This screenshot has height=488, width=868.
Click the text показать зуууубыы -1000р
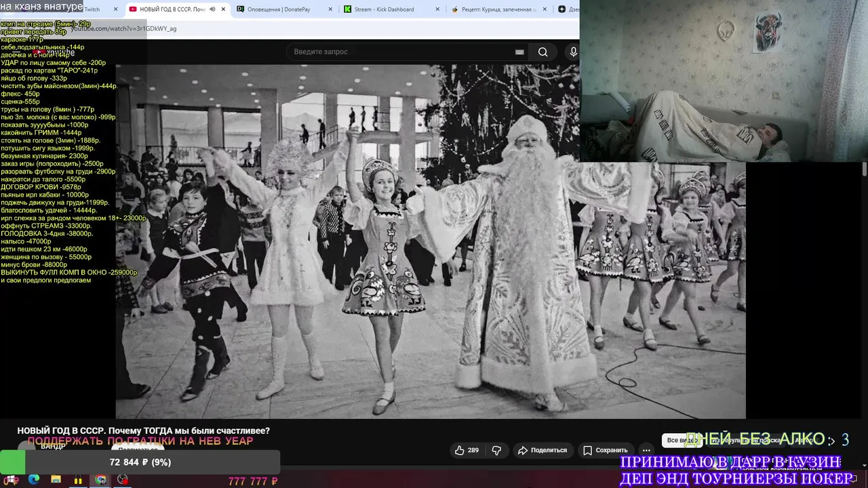click(x=45, y=125)
